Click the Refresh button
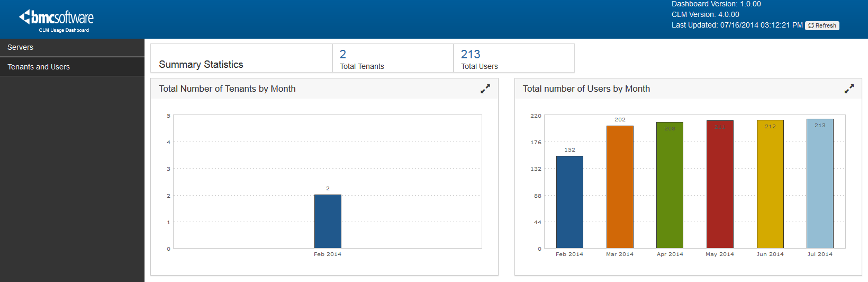The width and height of the screenshot is (868, 282). click(822, 25)
